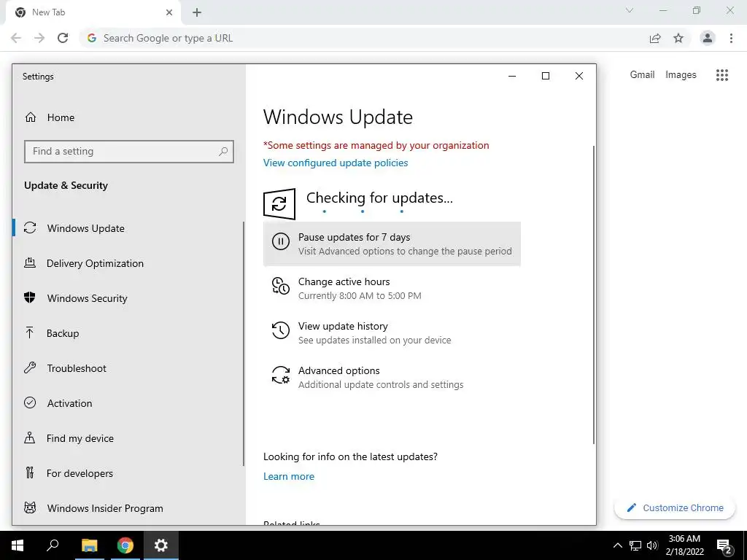Click the Backup arrow icon
The height and width of the screenshot is (560, 747).
[29, 332]
